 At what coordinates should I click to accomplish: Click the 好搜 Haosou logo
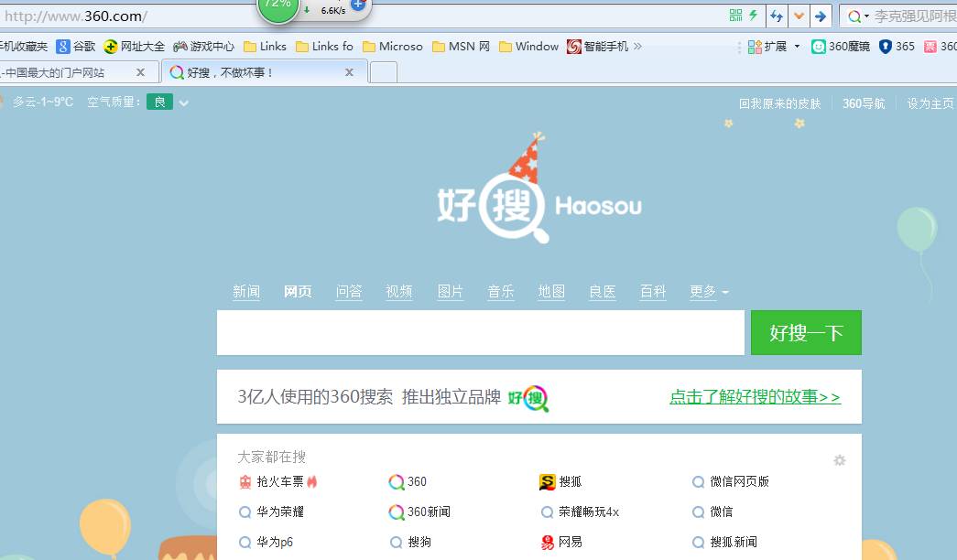[x=539, y=189]
